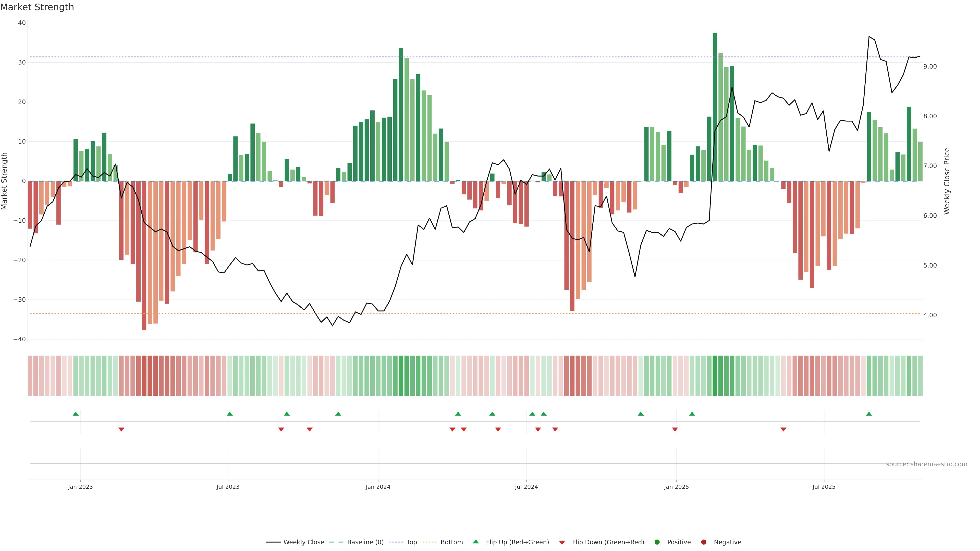Image resolution: width=980 pixels, height=551 pixels.
Task: Click Flip Up green triangle legend icon
Action: 475,542
